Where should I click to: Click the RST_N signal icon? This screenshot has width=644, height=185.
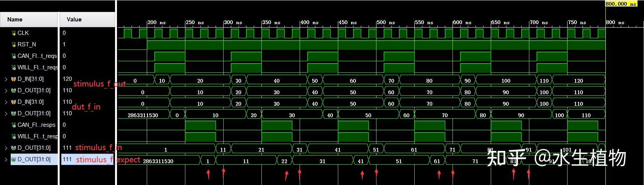[14, 44]
